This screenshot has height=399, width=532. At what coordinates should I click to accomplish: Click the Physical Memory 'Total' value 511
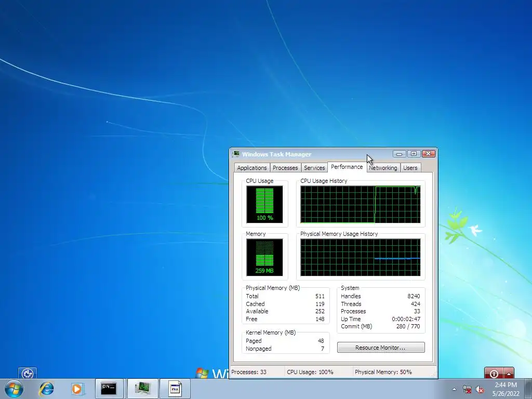[x=320, y=296]
